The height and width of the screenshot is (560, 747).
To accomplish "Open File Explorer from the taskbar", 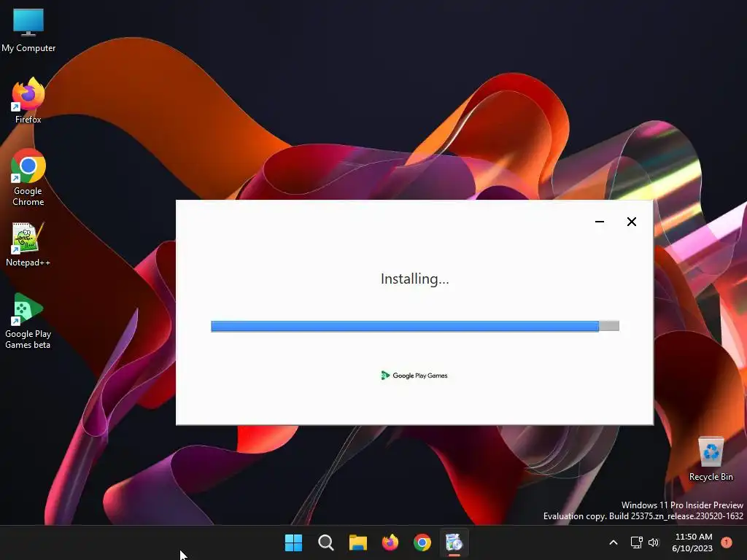I will 357,542.
